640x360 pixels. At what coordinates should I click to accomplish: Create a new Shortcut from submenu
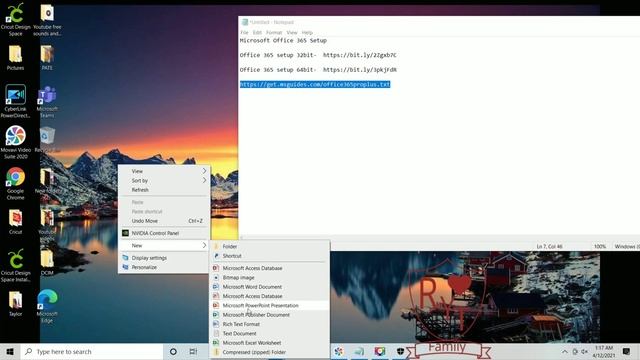point(269,256)
